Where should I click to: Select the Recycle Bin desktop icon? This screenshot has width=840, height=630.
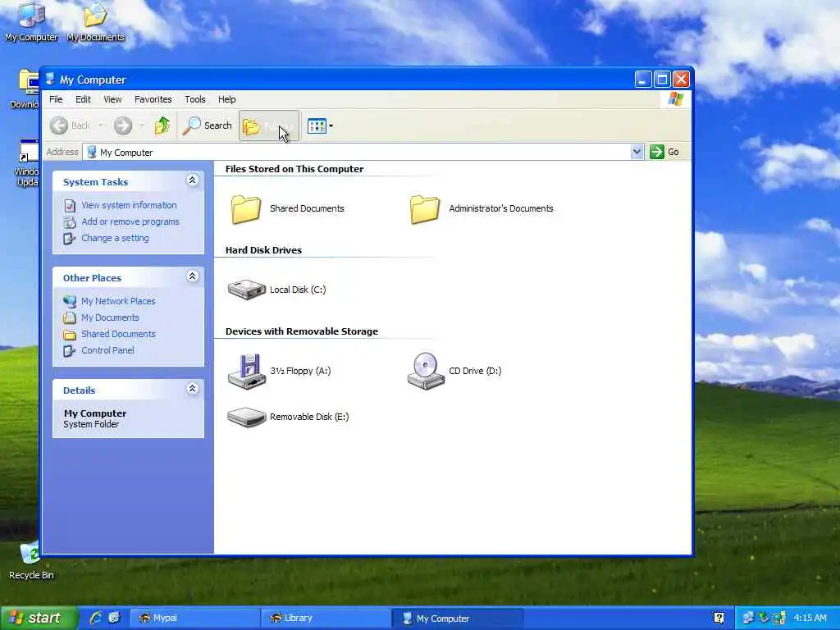tap(31, 561)
